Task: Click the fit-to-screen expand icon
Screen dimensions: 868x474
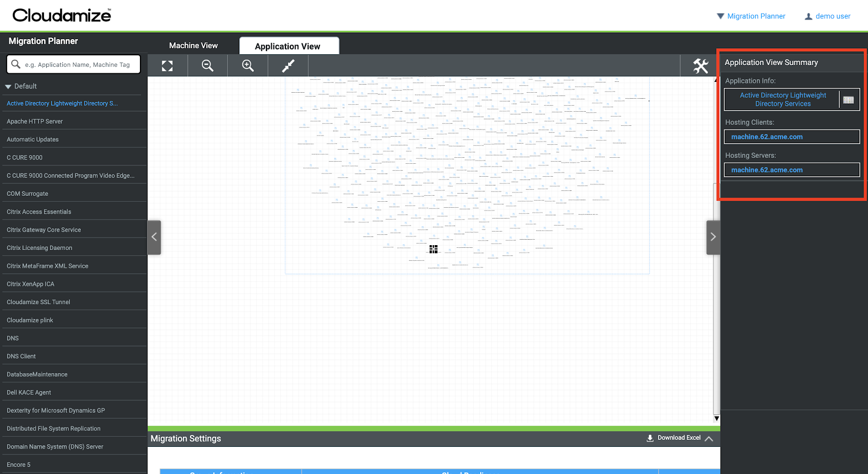Action: point(167,66)
